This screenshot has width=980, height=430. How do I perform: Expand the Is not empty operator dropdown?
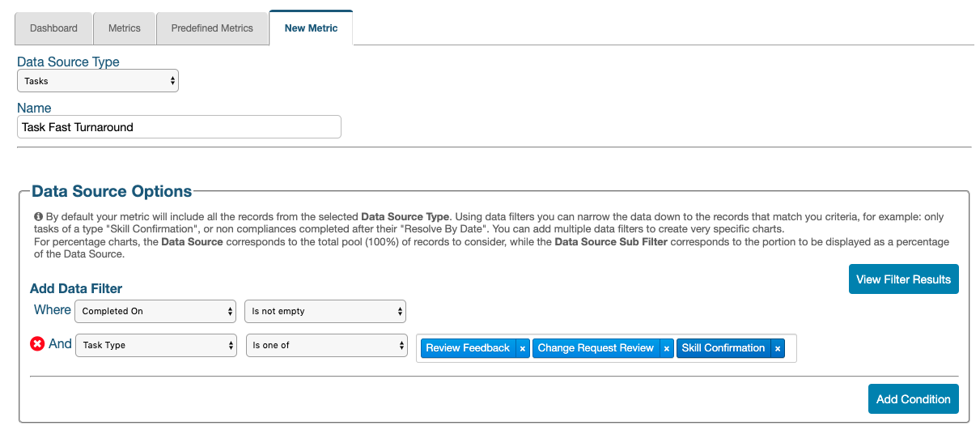coord(325,311)
